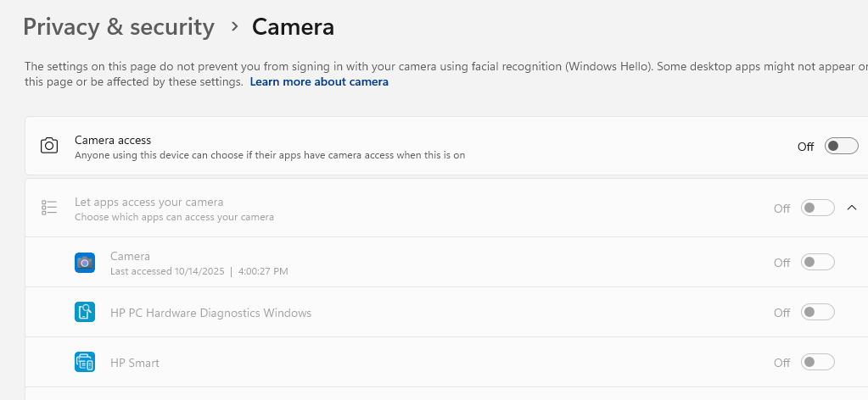Toggle camera permission for the Camera app
The height and width of the screenshot is (400, 868).
818,263
